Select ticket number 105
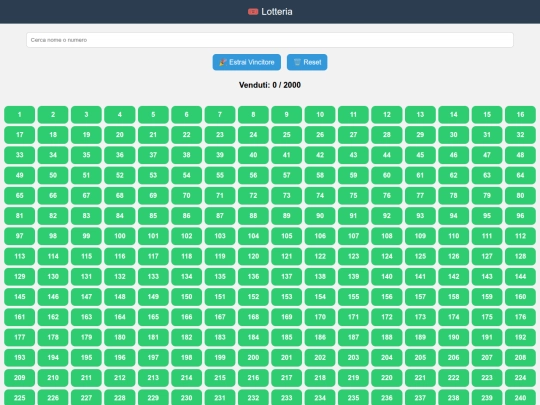Viewport: 540px width, 405px height. tap(287, 236)
